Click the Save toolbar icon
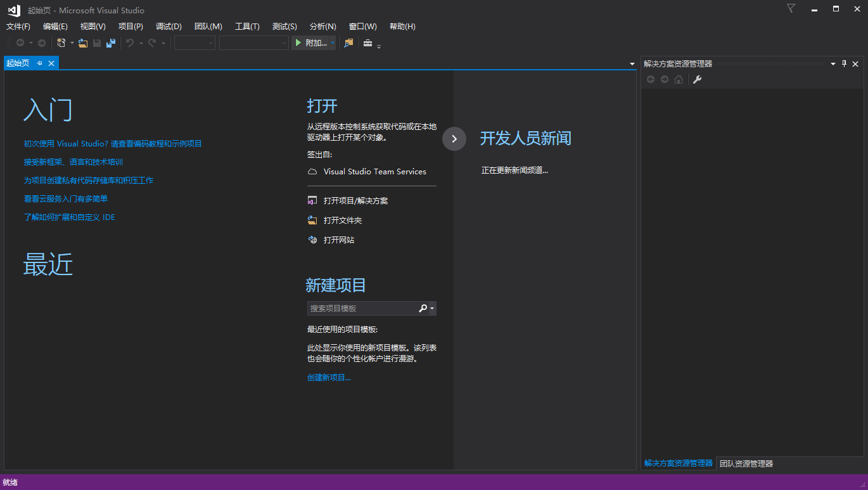868x490 pixels. [97, 42]
